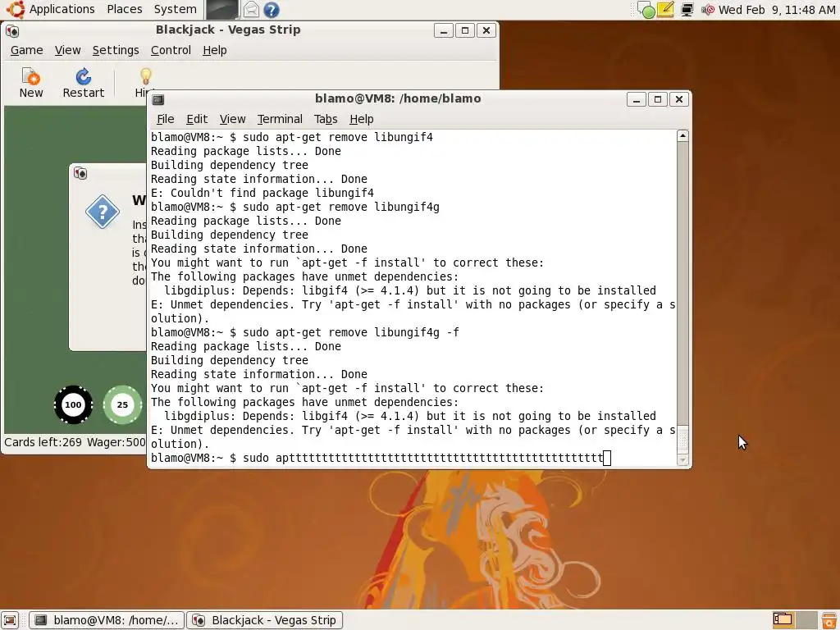Click the muted volume speaker icon
840x630 pixels.
[x=708, y=10]
